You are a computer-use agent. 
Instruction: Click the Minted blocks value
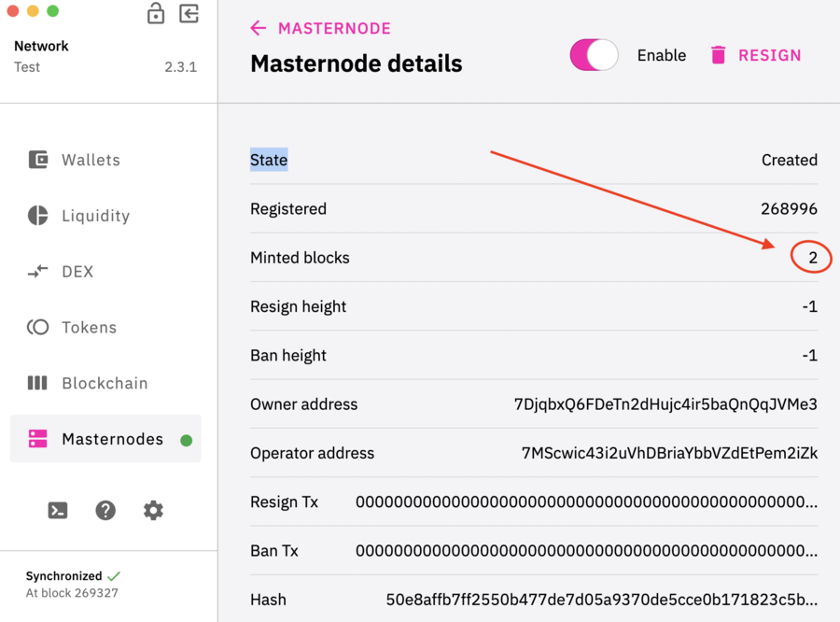click(813, 258)
